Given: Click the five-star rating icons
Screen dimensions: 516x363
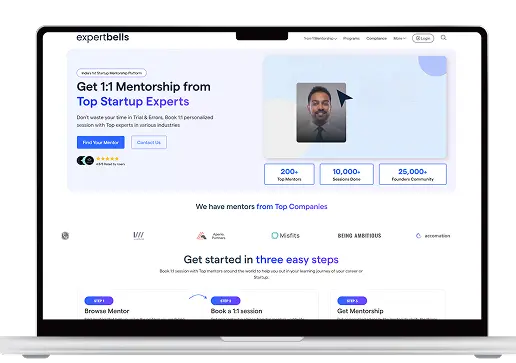Looking at the screenshot, I should click(107, 159).
